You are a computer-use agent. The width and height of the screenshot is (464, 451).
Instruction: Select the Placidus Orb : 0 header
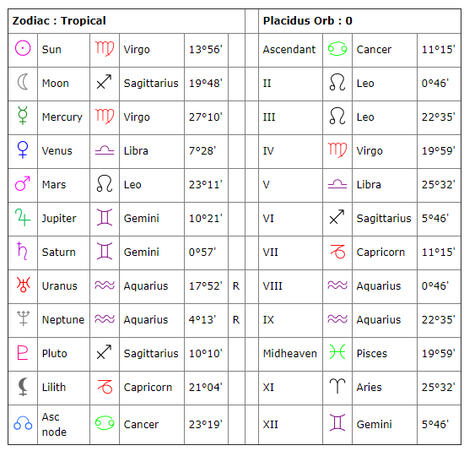point(307,21)
